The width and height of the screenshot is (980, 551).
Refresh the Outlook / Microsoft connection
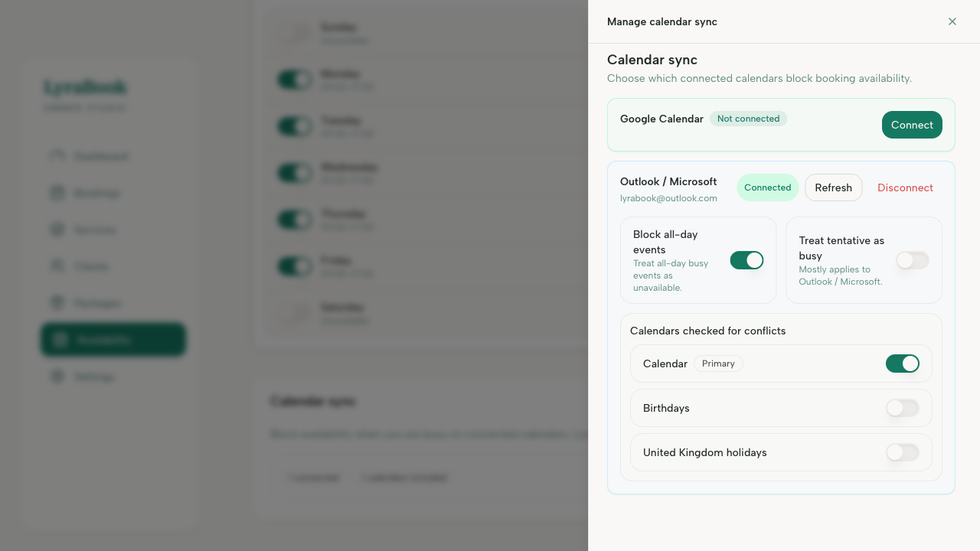(833, 187)
